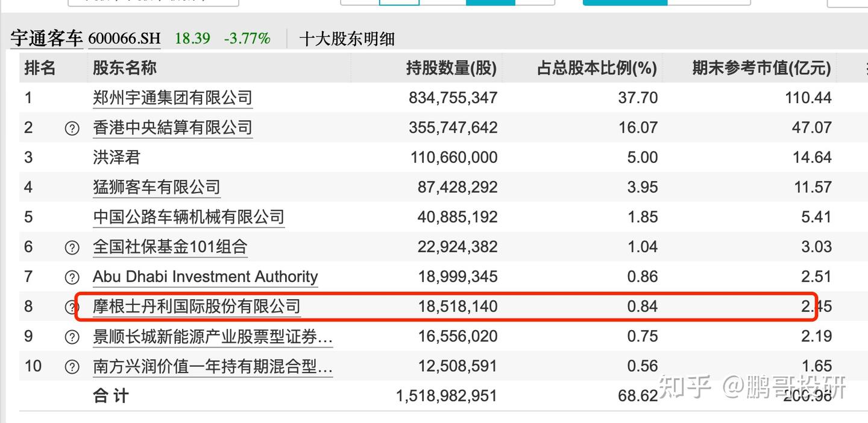Open shareholder link 香港中央結算有限公司
868x423 pixels.
tap(172, 127)
